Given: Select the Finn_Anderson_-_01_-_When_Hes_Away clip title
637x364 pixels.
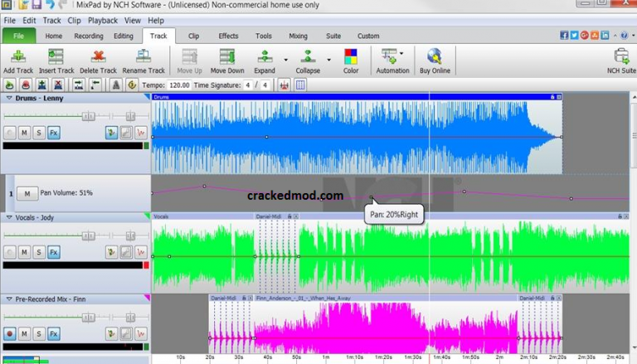Looking at the screenshot, I should coord(303,298).
